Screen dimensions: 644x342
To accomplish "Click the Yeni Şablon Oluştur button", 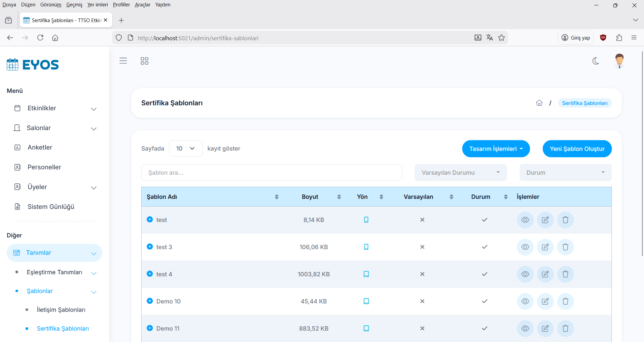I will (x=577, y=149).
